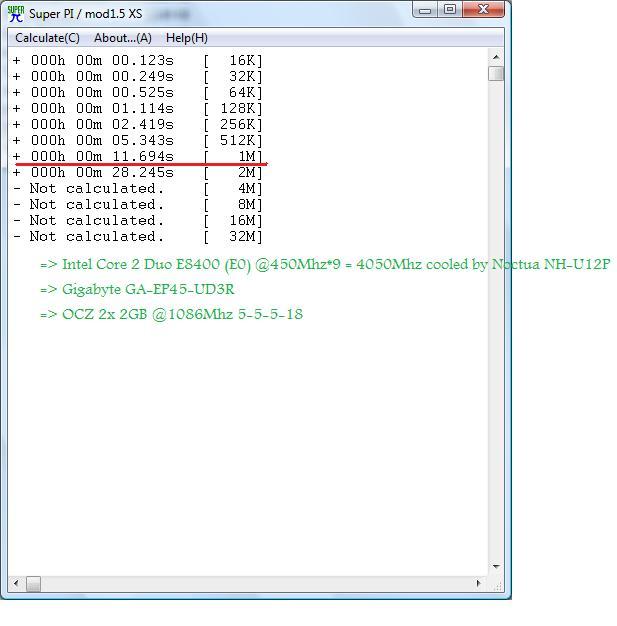
Task: Click the 2M result row 28.245s
Action: click(x=137, y=172)
